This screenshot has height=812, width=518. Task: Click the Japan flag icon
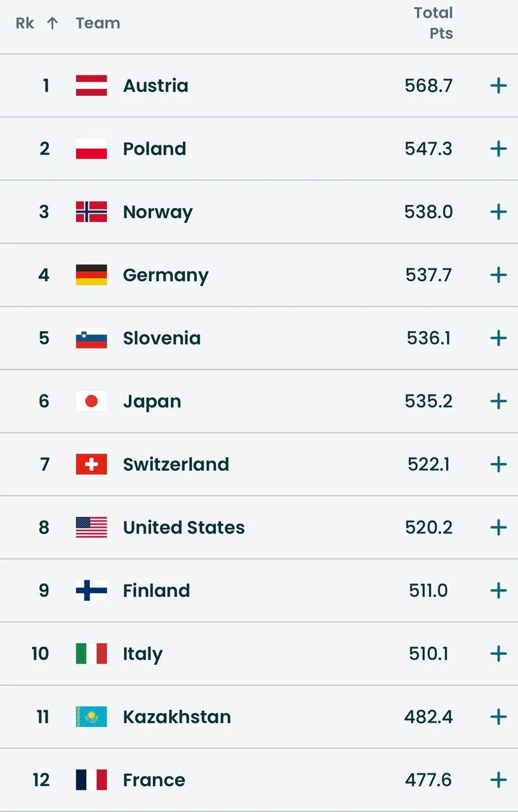(x=91, y=402)
